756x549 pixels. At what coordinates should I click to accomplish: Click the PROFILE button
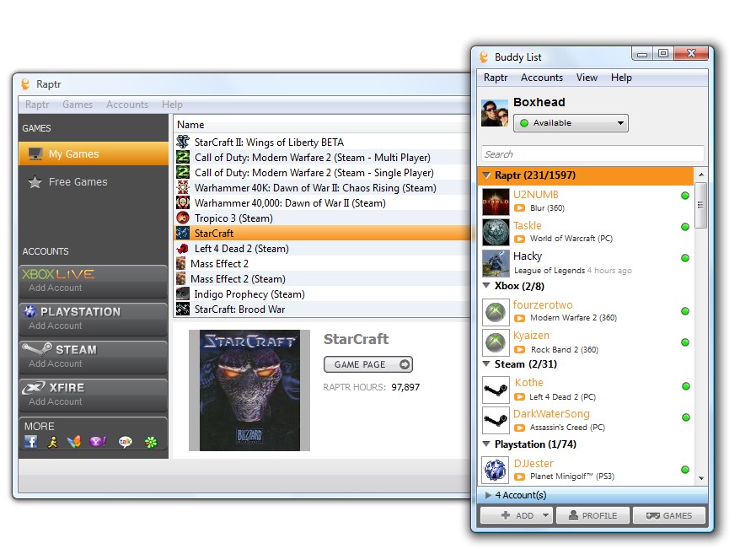[592, 515]
